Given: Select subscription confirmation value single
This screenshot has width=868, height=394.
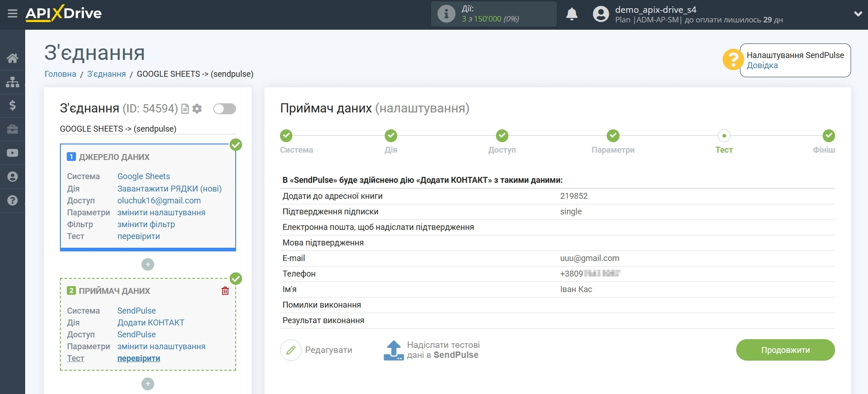Looking at the screenshot, I should 571,212.
